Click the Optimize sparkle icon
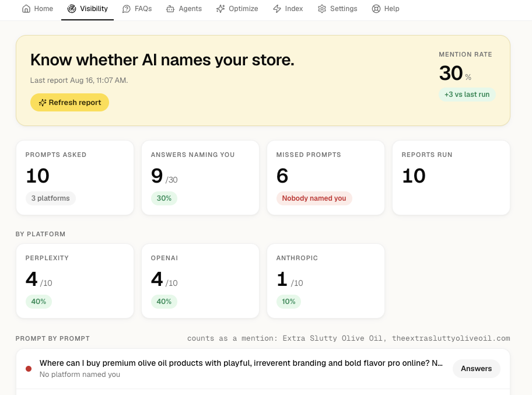 [x=220, y=9]
